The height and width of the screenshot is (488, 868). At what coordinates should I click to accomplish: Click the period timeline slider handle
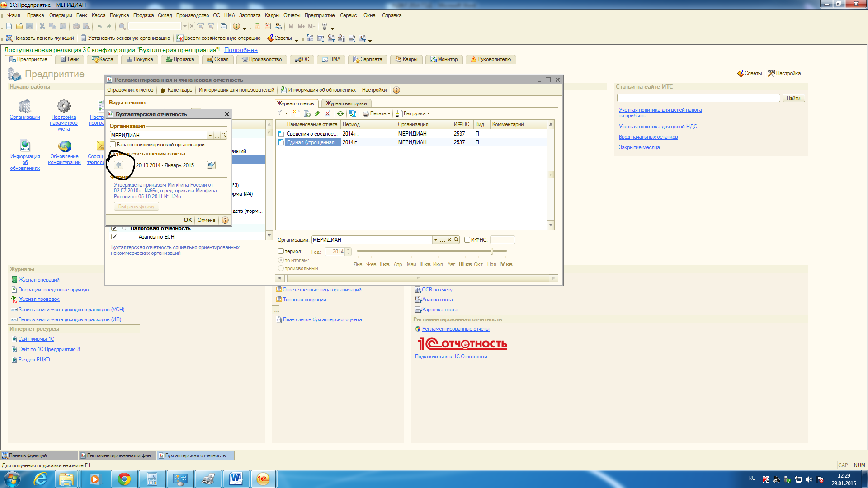point(492,251)
